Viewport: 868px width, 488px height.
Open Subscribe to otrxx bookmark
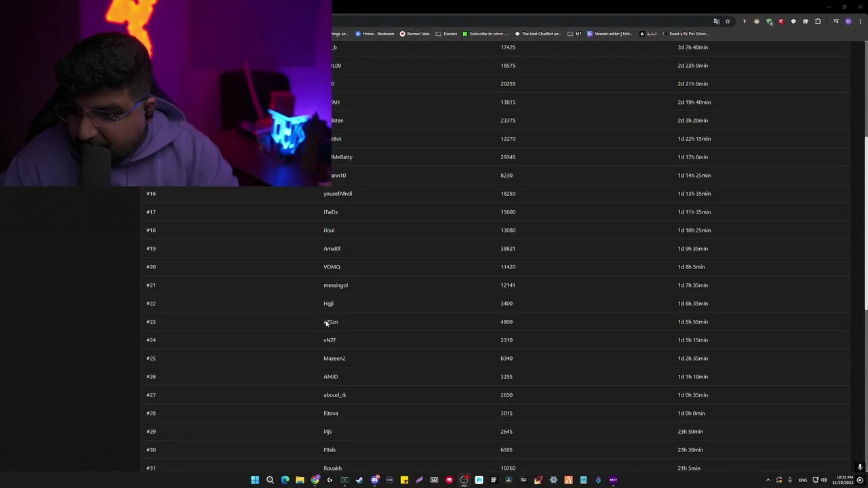pyautogui.click(x=486, y=33)
